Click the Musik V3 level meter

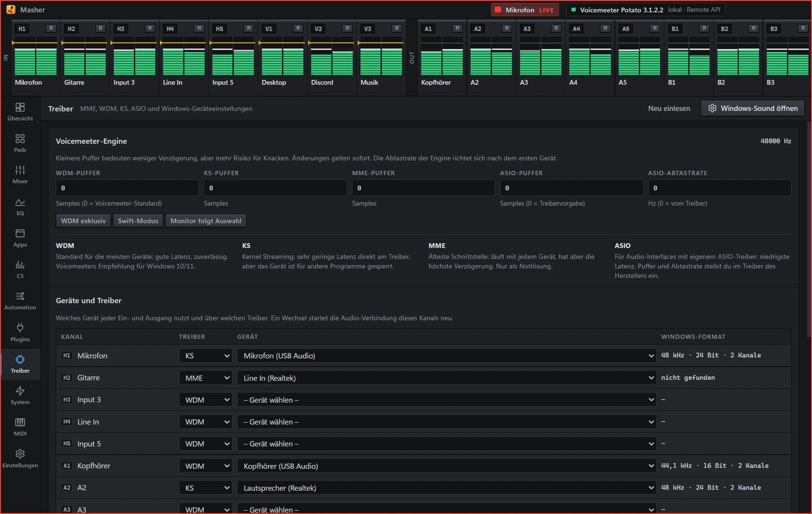coord(381,56)
